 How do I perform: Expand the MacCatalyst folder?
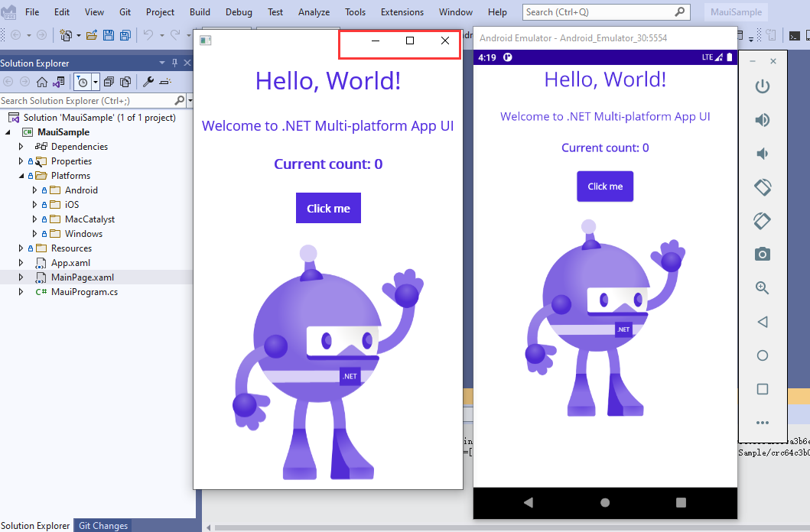pos(34,219)
